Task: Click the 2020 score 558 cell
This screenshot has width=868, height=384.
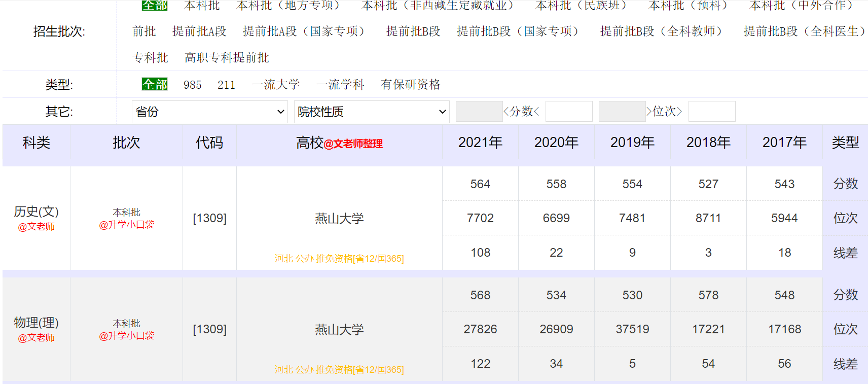Action: [x=556, y=184]
